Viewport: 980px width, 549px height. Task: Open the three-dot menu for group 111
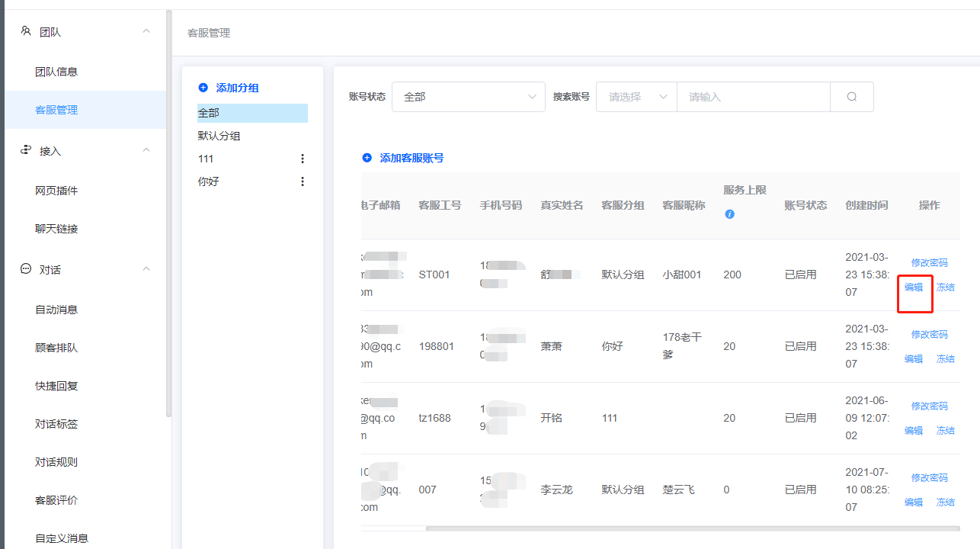click(303, 159)
